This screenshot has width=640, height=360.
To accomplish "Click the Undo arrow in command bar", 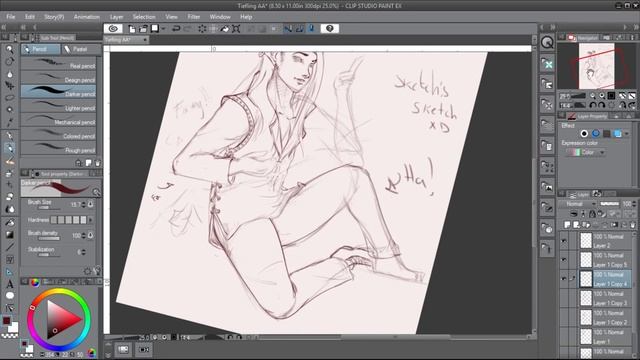I will (176, 29).
